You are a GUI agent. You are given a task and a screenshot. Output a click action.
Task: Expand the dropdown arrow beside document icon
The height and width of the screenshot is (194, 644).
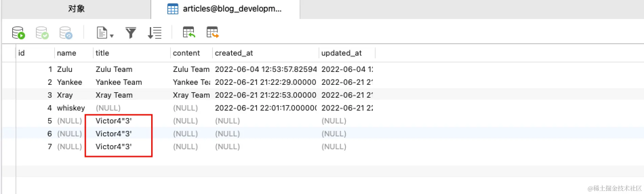tap(112, 36)
